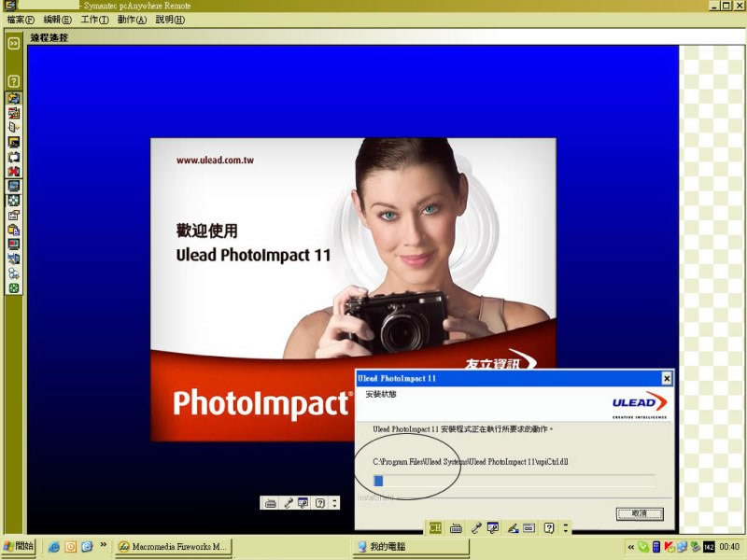This screenshot has height=560, width=747.
Task: Open the 編輯(E) menu
Action: click(57, 20)
